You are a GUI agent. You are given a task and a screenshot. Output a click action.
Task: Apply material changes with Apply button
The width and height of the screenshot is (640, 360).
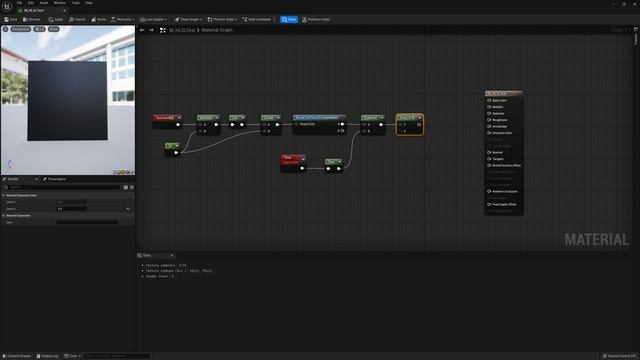pyautogui.click(x=56, y=20)
